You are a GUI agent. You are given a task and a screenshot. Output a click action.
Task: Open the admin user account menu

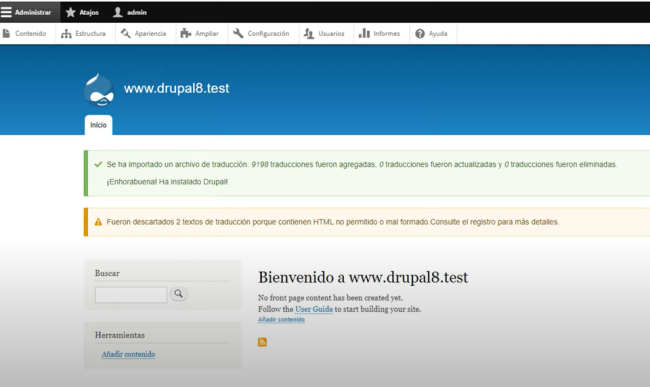click(130, 12)
